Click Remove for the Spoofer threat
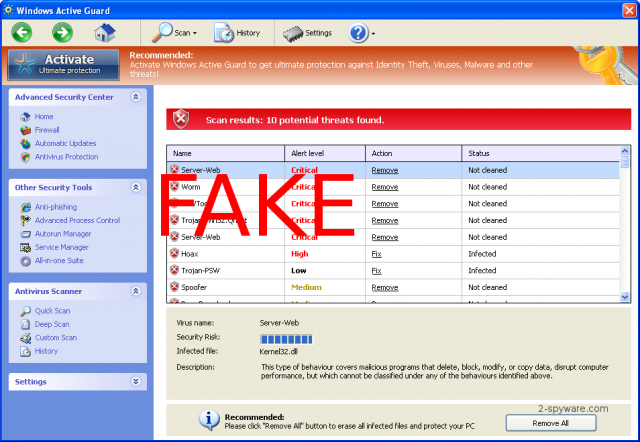The image size is (640, 442). pyautogui.click(x=385, y=288)
